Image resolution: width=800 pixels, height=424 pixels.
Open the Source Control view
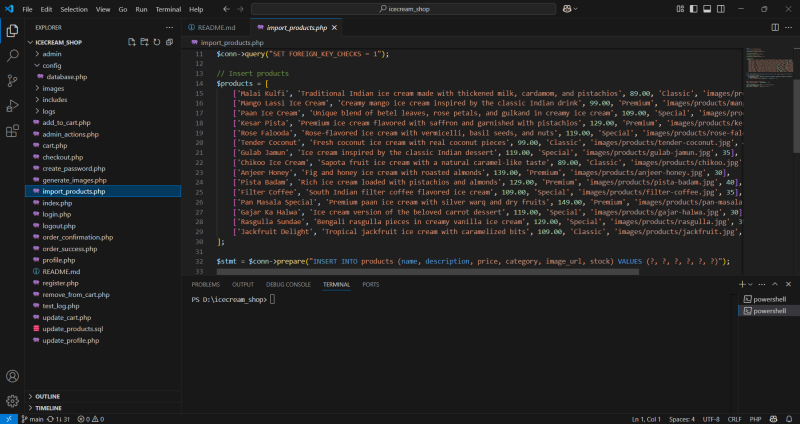coord(12,80)
